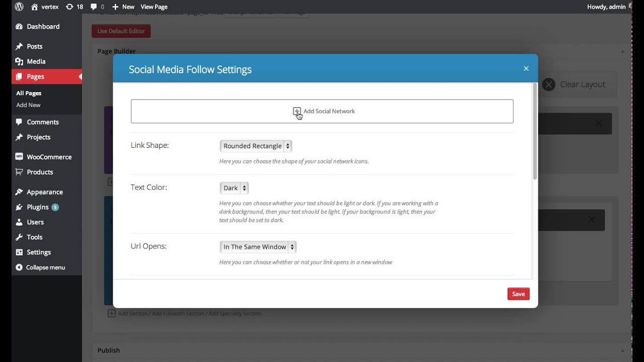The image size is (644, 362).
Task: Select the All Pages submenu link
Action: (29, 93)
